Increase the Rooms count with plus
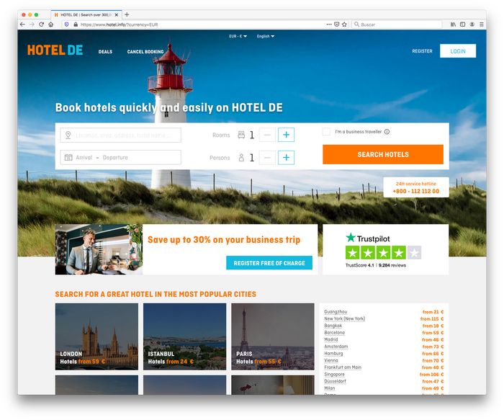 (x=286, y=135)
